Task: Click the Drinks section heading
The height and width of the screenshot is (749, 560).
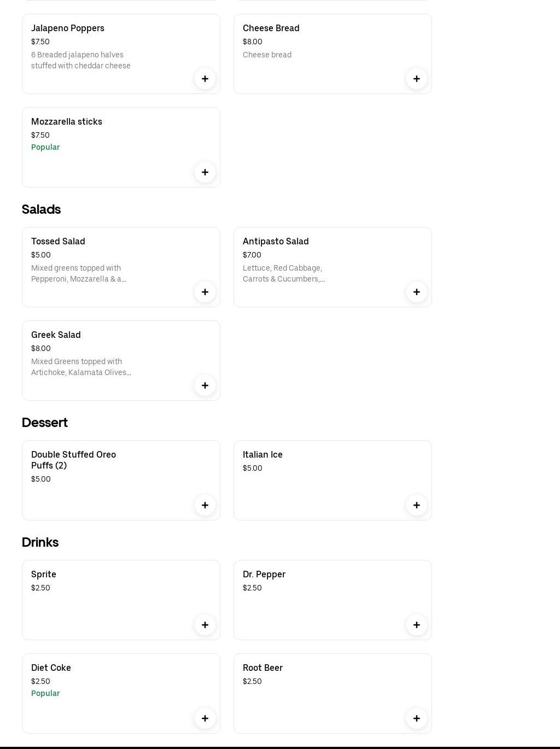Action: pos(40,542)
